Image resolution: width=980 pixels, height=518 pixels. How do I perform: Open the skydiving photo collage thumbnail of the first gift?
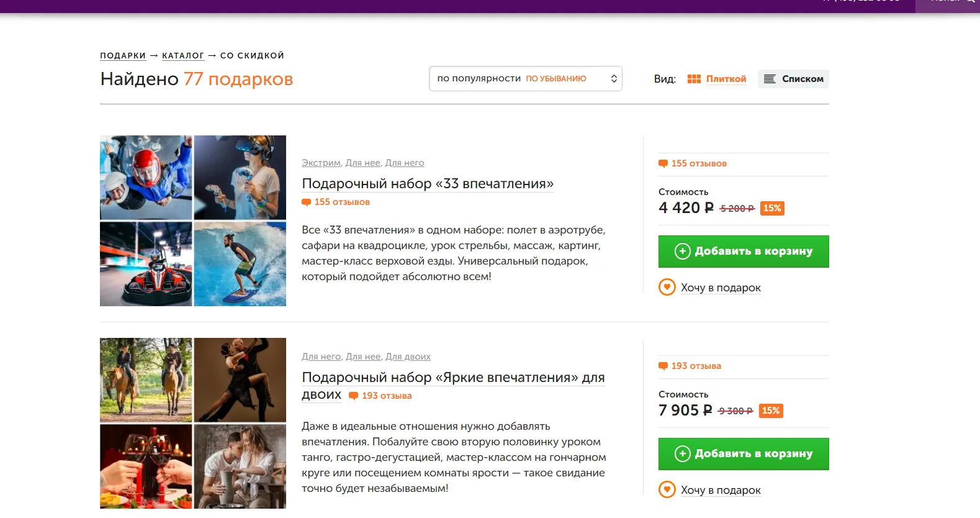[193, 220]
